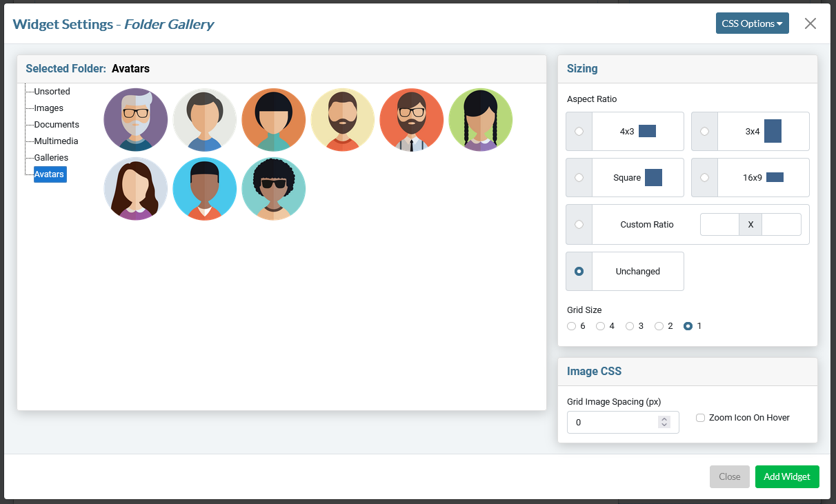Click the Aspect Ratio label
Viewport: 836px width, 504px height.
(x=592, y=99)
